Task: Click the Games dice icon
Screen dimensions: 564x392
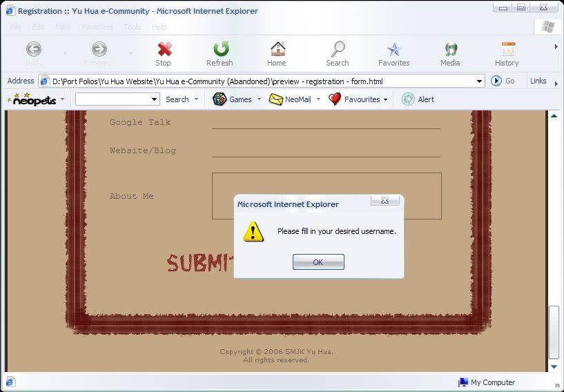Action: [x=219, y=99]
